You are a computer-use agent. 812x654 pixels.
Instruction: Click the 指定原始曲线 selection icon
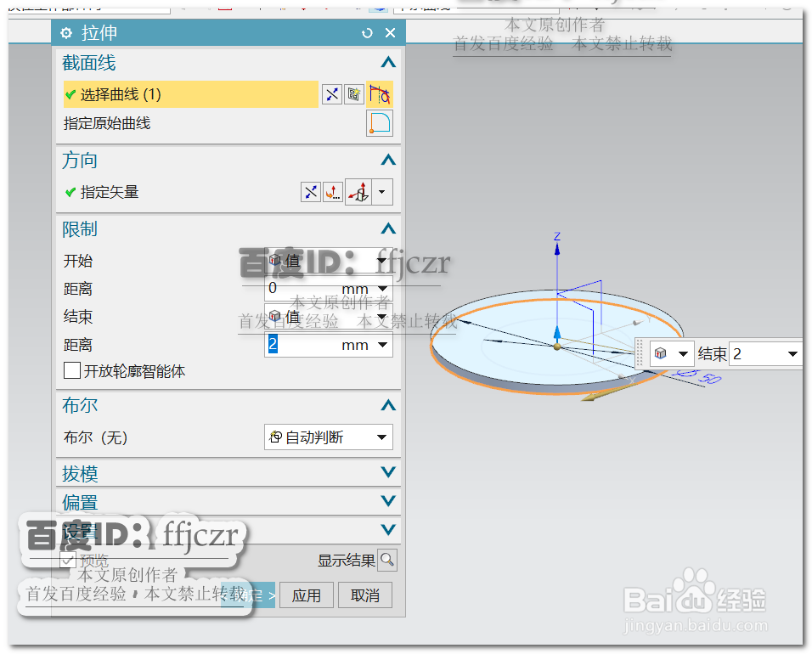tap(379, 123)
